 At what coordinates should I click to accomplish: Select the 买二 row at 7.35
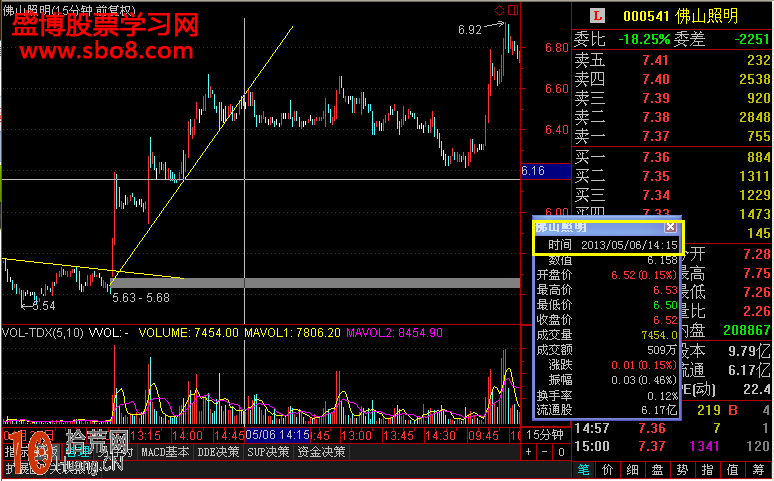point(672,176)
